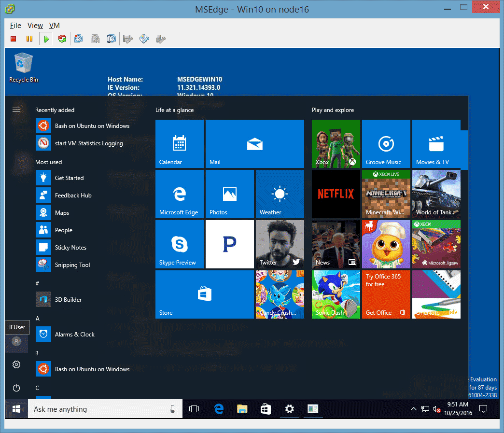Image resolution: width=504 pixels, height=433 pixels.
Task: Open Task View on the taskbar
Action: coord(194,408)
